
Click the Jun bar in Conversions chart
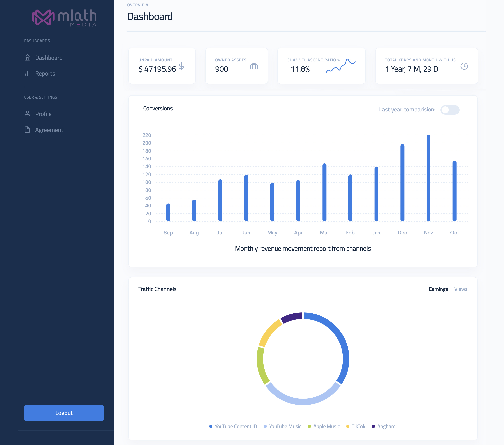coord(246,198)
